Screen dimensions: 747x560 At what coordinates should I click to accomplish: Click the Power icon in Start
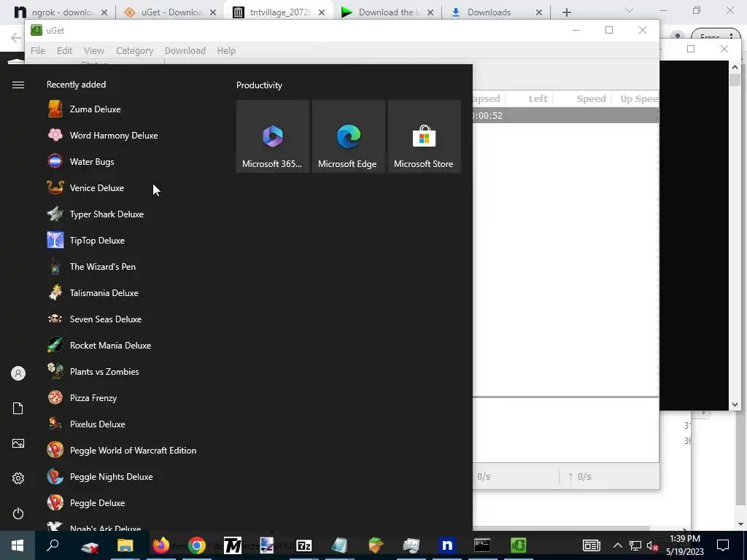[18, 513]
